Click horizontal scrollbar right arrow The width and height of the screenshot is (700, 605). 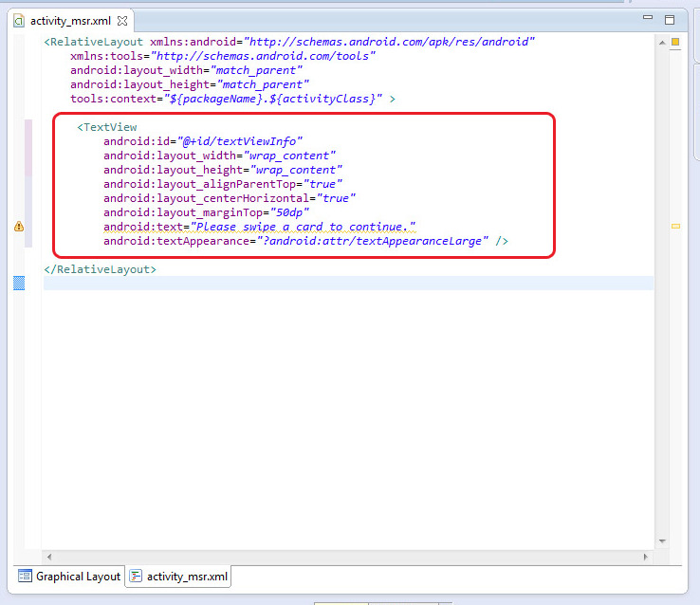coord(647,557)
